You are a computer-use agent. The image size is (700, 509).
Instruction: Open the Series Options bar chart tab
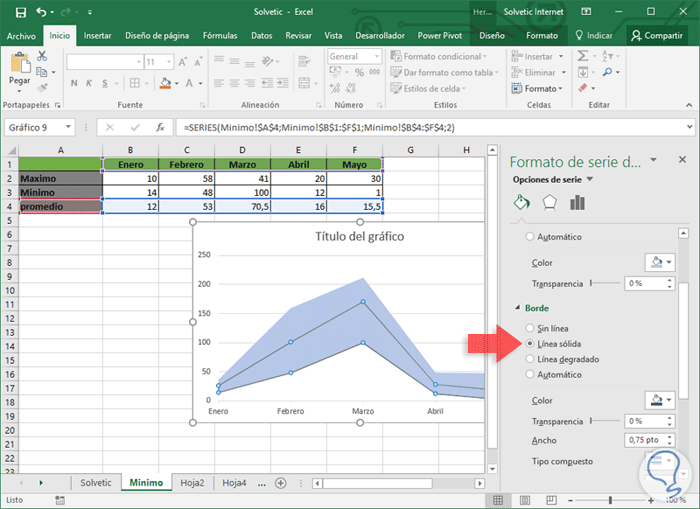click(577, 203)
